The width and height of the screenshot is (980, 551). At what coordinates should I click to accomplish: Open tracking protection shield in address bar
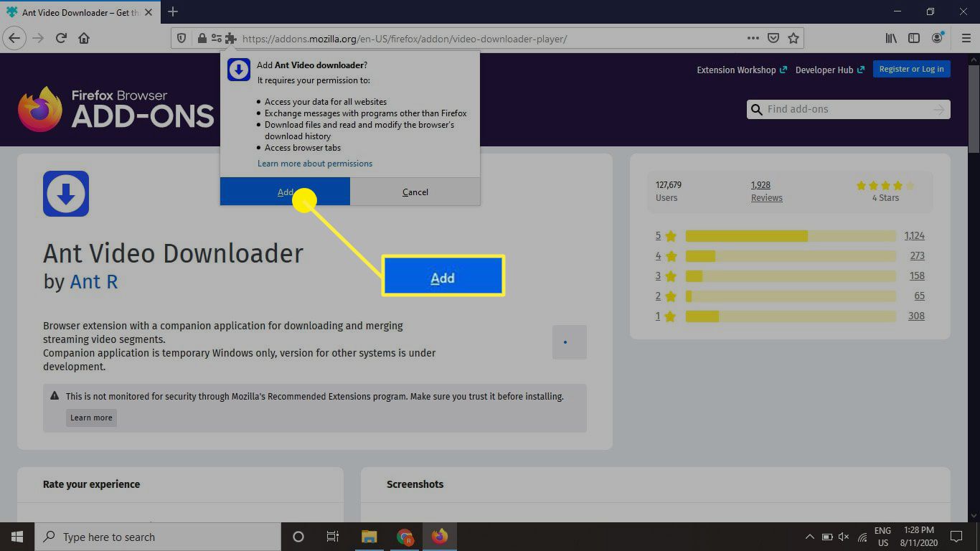pos(182,38)
